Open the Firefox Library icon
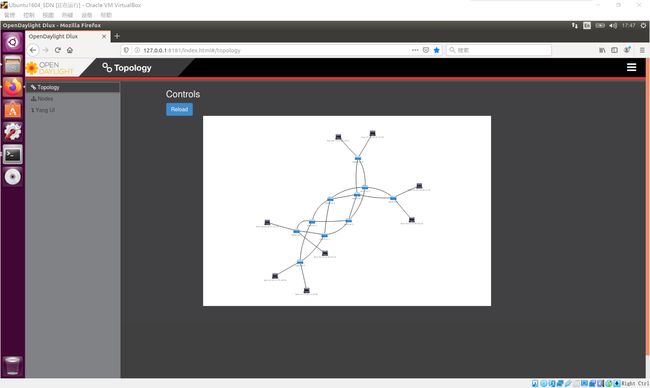 (x=602, y=50)
